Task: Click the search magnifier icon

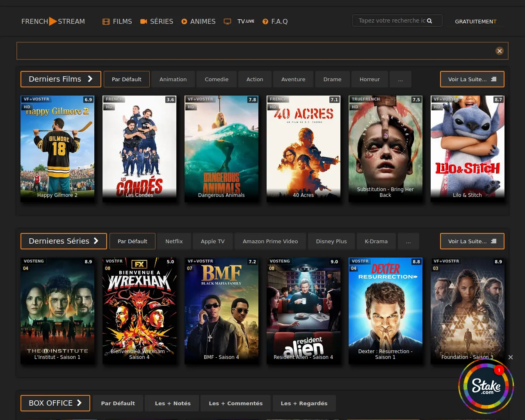Action: tap(429, 21)
